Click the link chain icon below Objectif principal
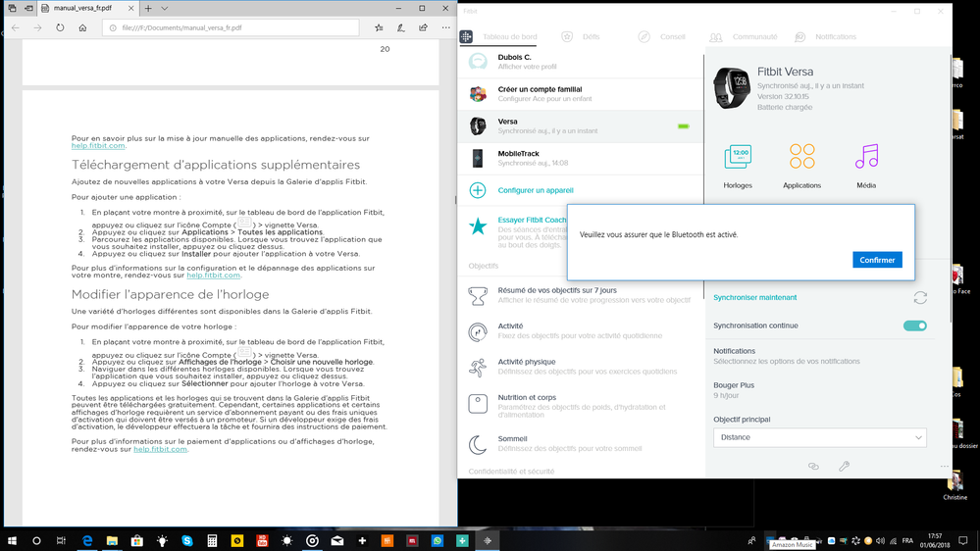The height and width of the screenshot is (551, 980). point(813,466)
